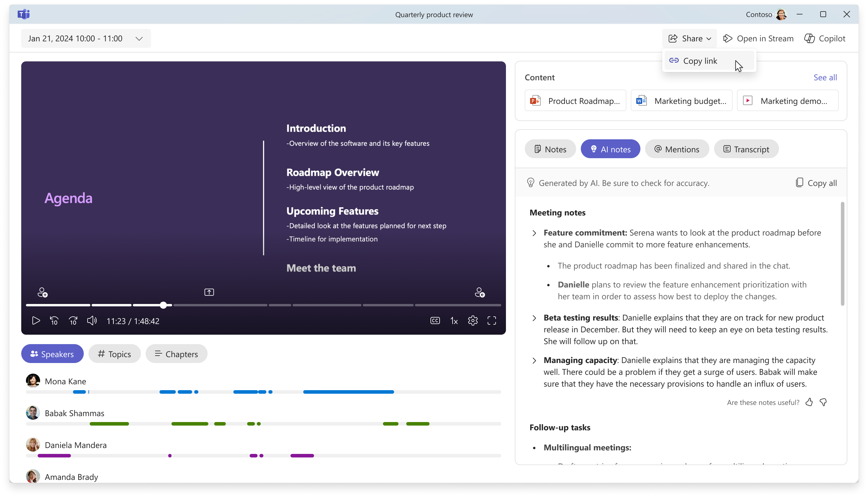Click the Follow-up tasks heading
The height and width of the screenshot is (497, 868).
coord(560,428)
